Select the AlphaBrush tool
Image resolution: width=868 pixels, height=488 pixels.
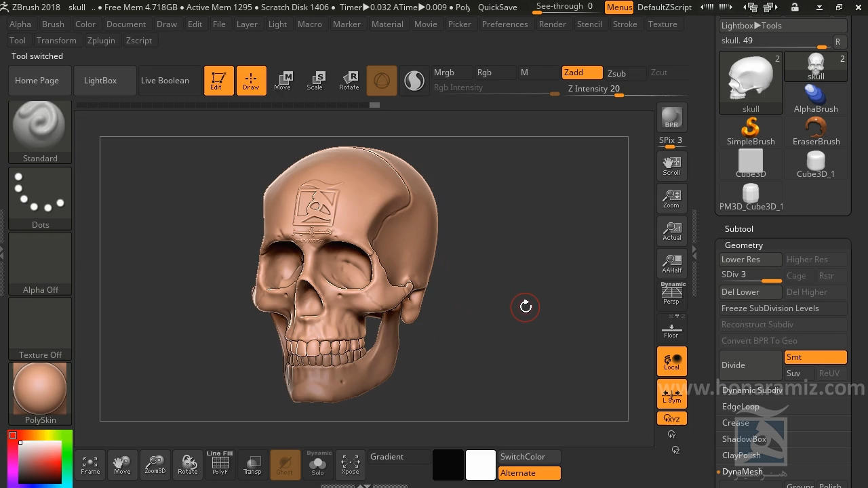tap(816, 99)
